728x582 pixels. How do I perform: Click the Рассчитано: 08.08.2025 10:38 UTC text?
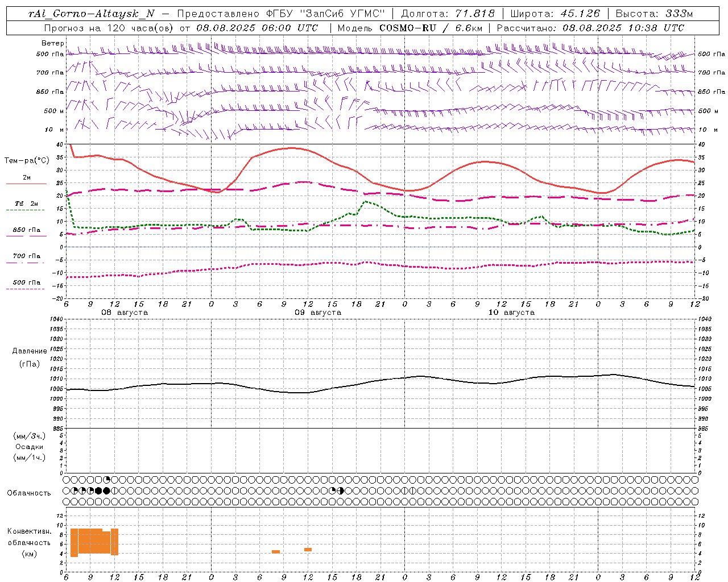tap(591, 28)
